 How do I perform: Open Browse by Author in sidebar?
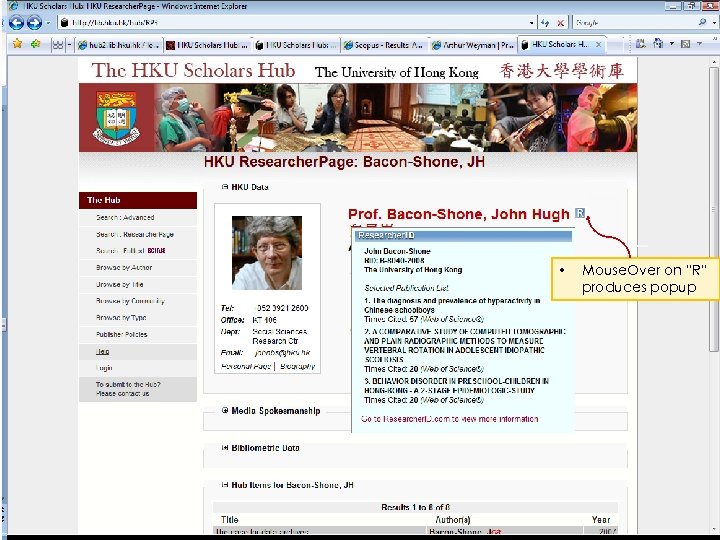(x=124, y=267)
